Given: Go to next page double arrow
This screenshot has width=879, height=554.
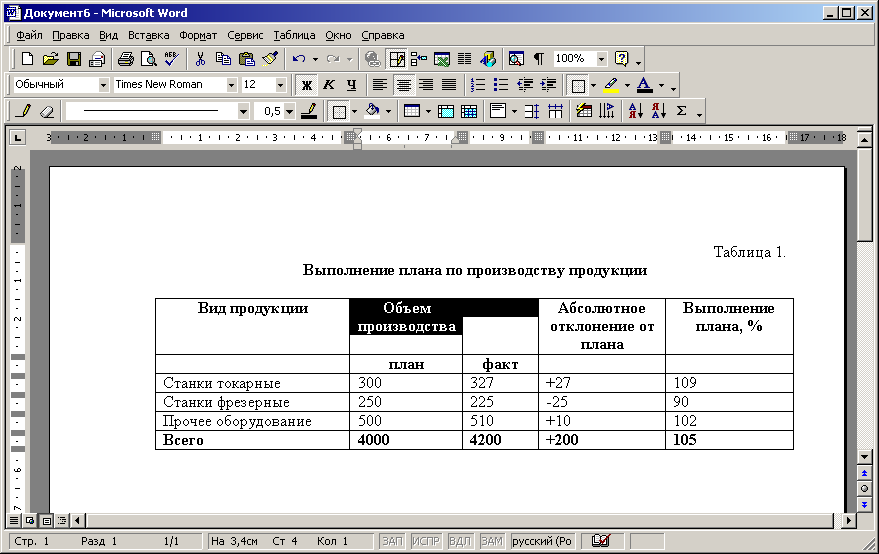Looking at the screenshot, I should pyautogui.click(x=864, y=505).
